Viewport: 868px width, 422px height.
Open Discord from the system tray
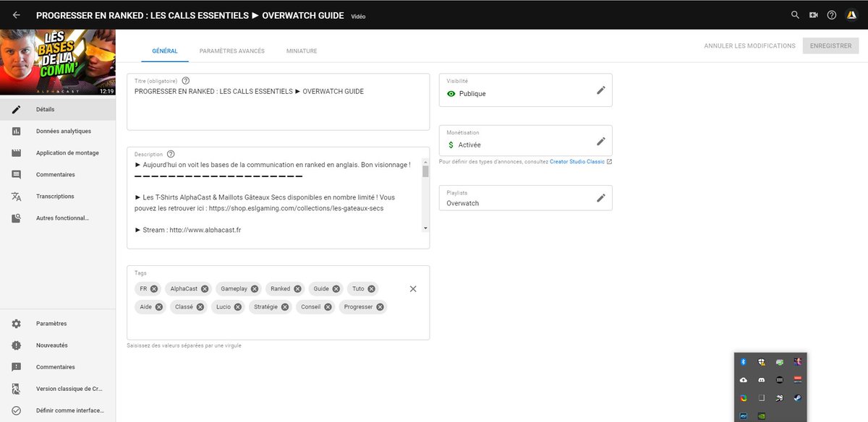pos(762,380)
